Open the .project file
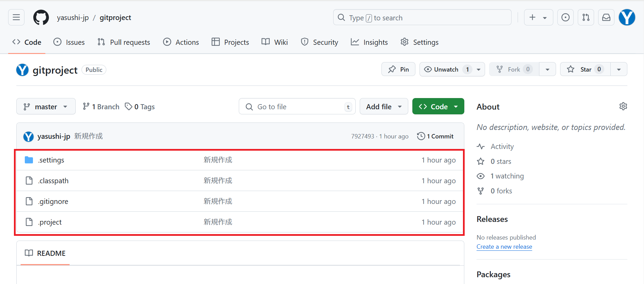This screenshot has height=284, width=644. 50,222
